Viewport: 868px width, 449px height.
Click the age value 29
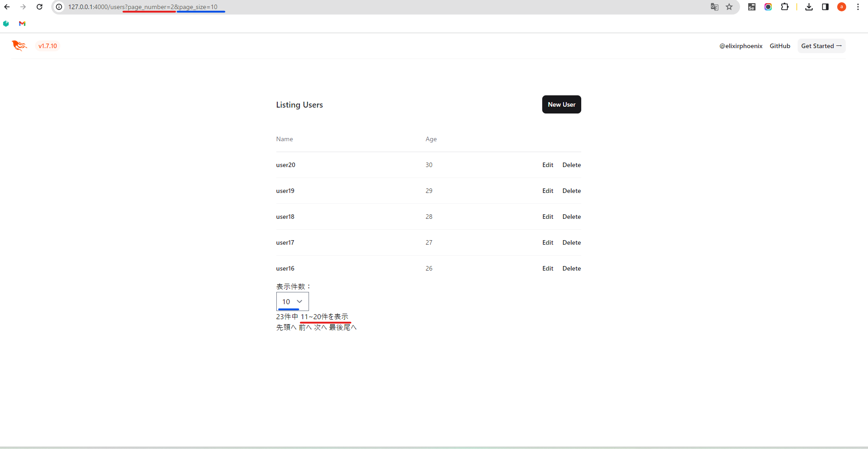(429, 191)
